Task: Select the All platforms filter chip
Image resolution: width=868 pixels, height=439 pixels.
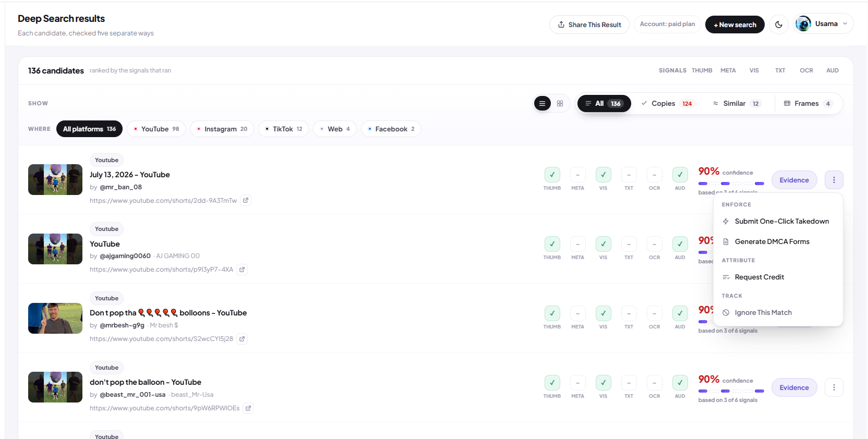Action: tap(89, 129)
